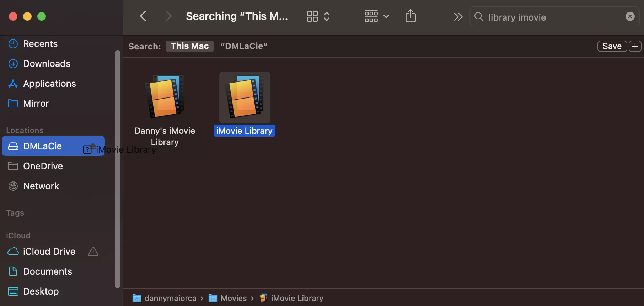Viewport: 644px width, 306px height.
Task: Go forward using the right chevron
Action: tap(168, 16)
